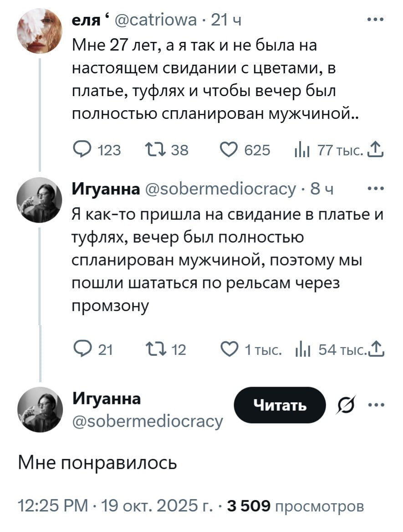Open еля's profile picture

pos(39,31)
